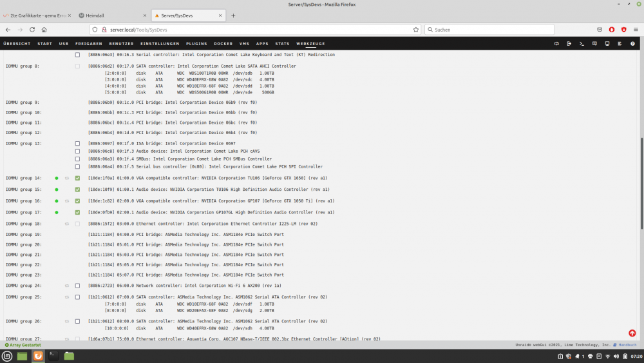Screen dimensions: 644x363
Task: Check the ASM1062 SATA controller 08:00.0 checkbox
Action: 77,322
